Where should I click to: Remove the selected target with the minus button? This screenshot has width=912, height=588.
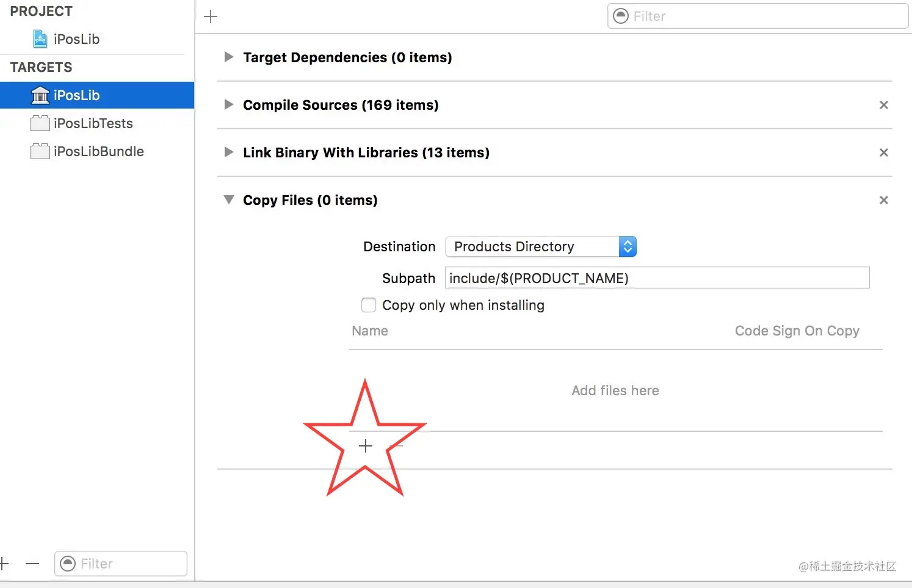tap(32, 564)
